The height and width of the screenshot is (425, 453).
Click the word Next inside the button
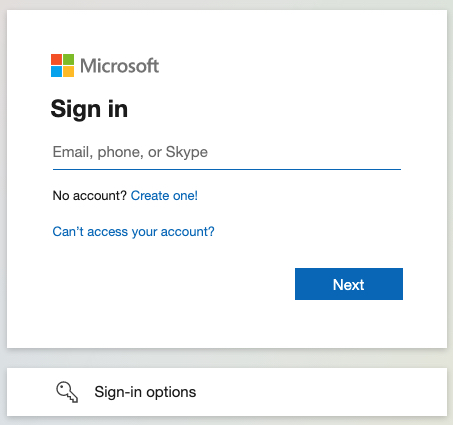coord(349,285)
